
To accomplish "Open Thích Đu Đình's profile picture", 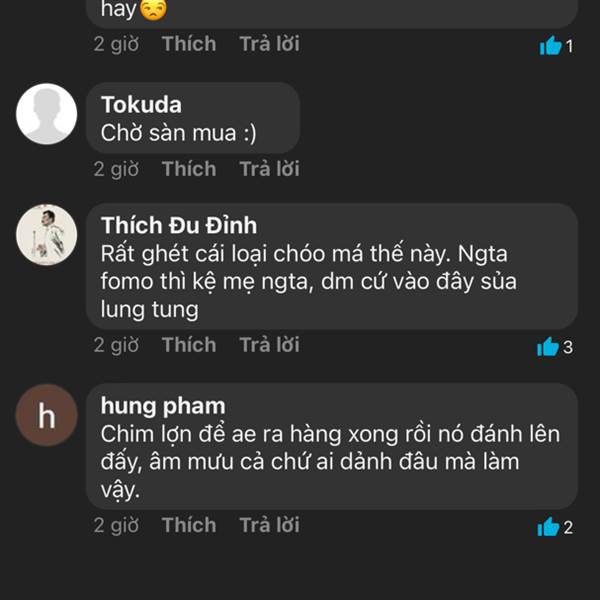I will (x=46, y=235).
